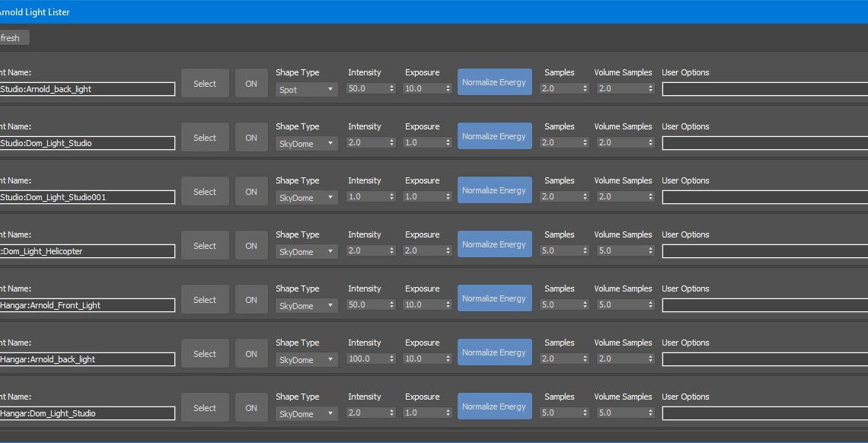Turn off the Dom_Light_Helicopter light
This screenshot has height=443, width=868.
[x=251, y=246]
